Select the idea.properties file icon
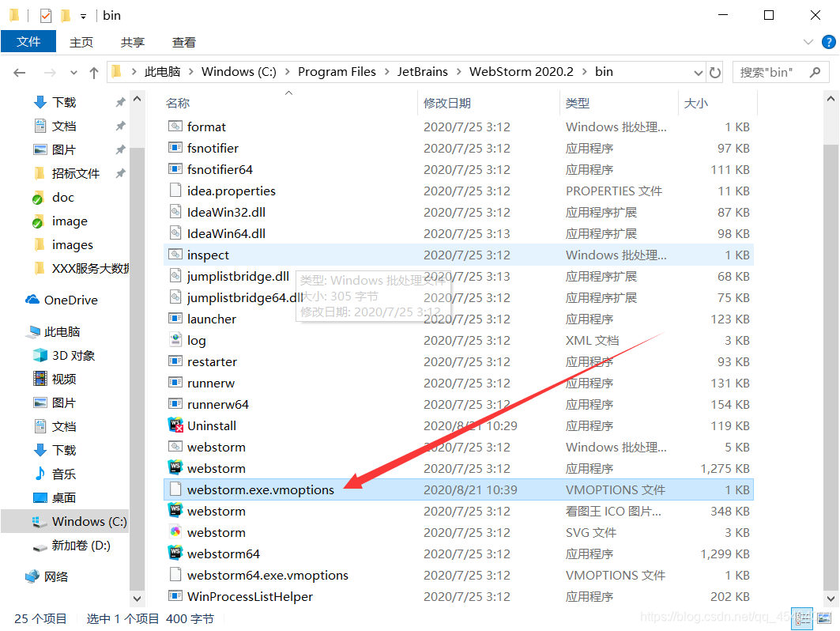This screenshot has height=631, width=840. pyautogui.click(x=175, y=191)
